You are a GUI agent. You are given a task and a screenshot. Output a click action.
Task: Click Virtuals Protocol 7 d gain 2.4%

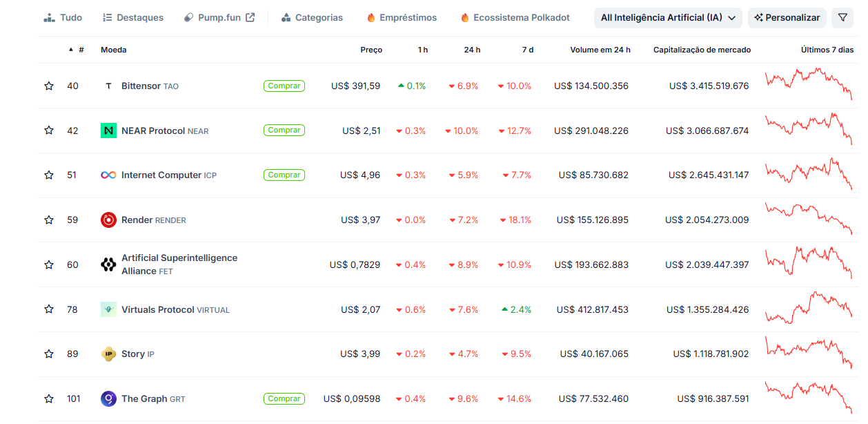[x=516, y=309]
